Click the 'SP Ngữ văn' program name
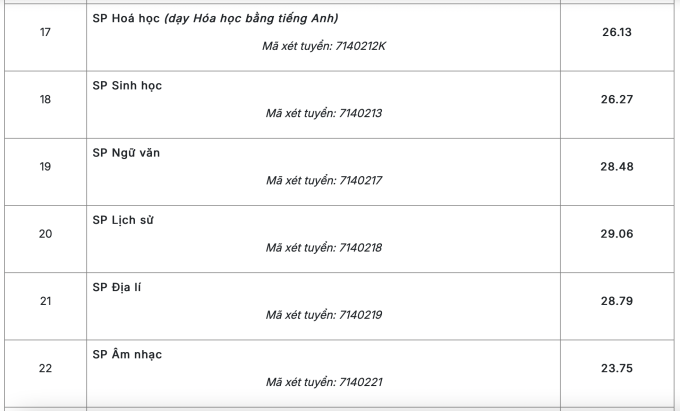 (x=126, y=153)
